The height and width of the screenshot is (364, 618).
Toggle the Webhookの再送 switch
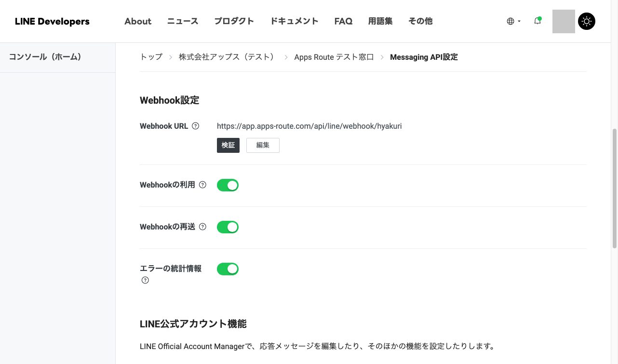228,227
